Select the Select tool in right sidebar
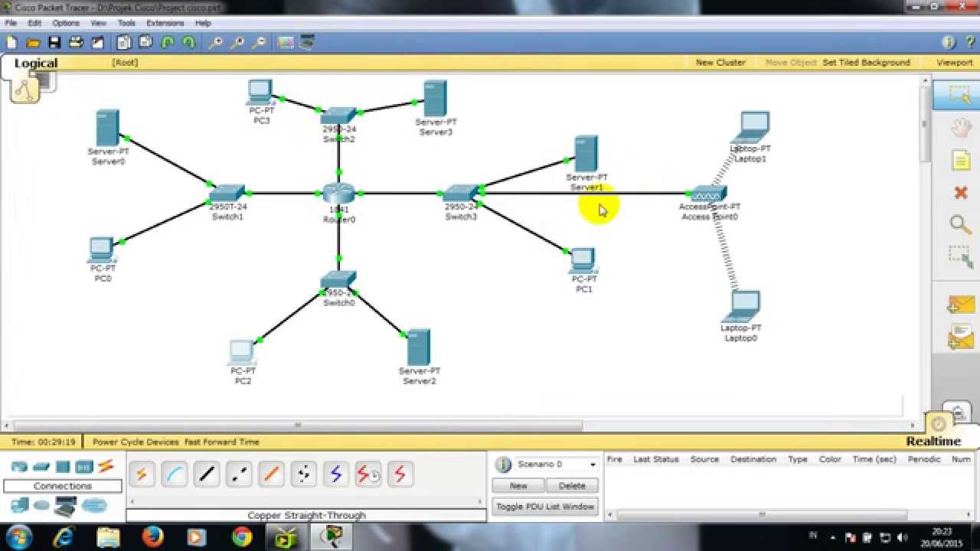The width and height of the screenshot is (980, 551). (960, 95)
